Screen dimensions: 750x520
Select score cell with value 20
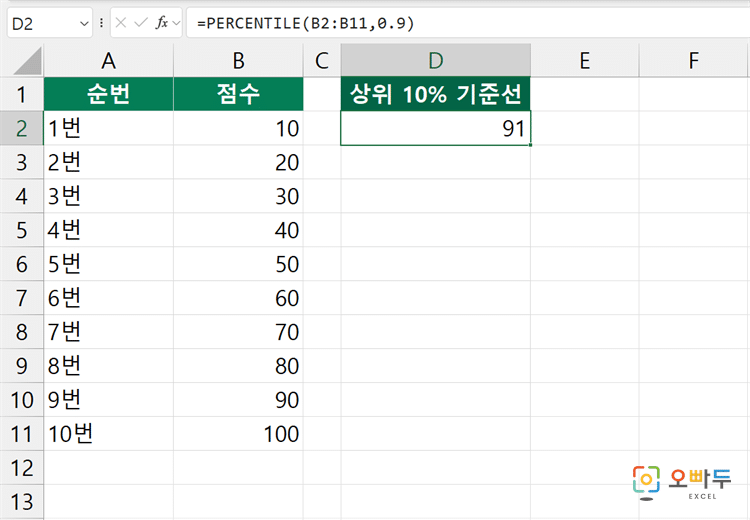238,162
